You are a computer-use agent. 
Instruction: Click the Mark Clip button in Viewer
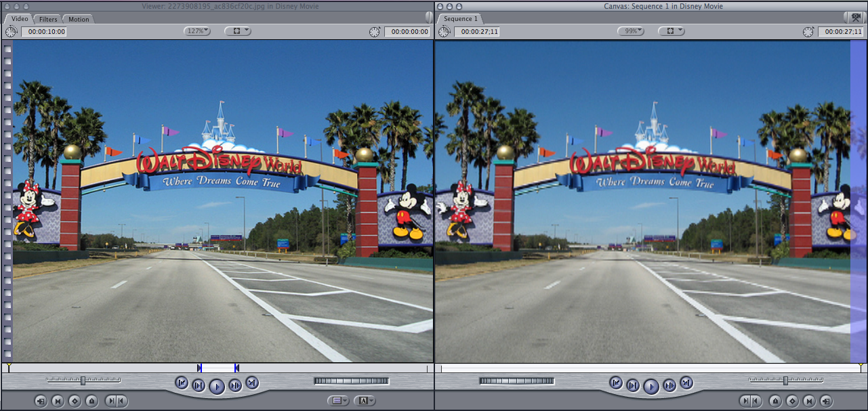tap(58, 401)
